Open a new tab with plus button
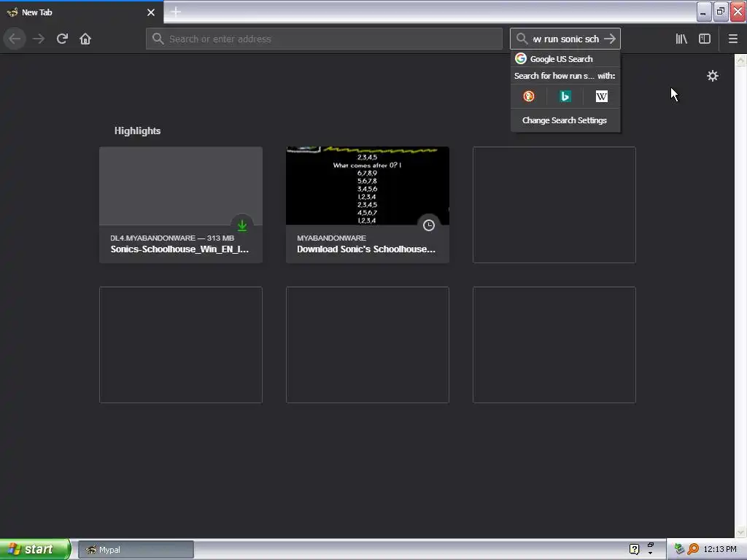747x560 pixels. pyautogui.click(x=176, y=12)
